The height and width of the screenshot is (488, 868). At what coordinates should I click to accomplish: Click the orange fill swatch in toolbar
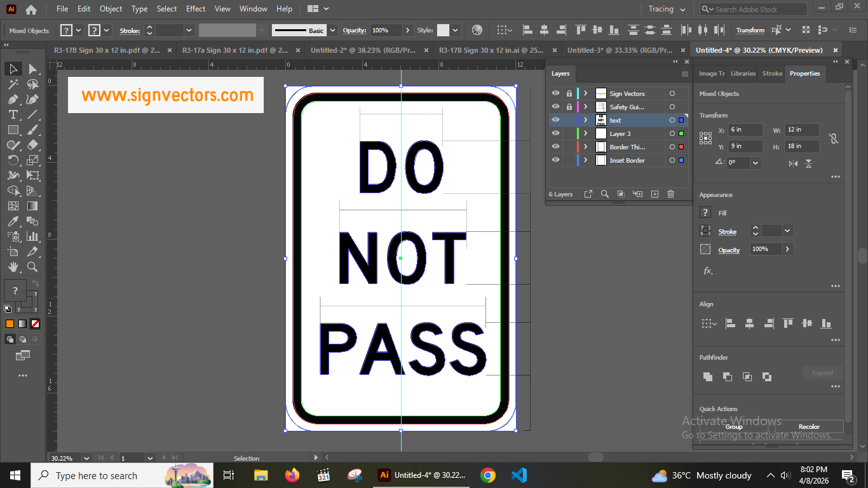pyautogui.click(x=10, y=323)
